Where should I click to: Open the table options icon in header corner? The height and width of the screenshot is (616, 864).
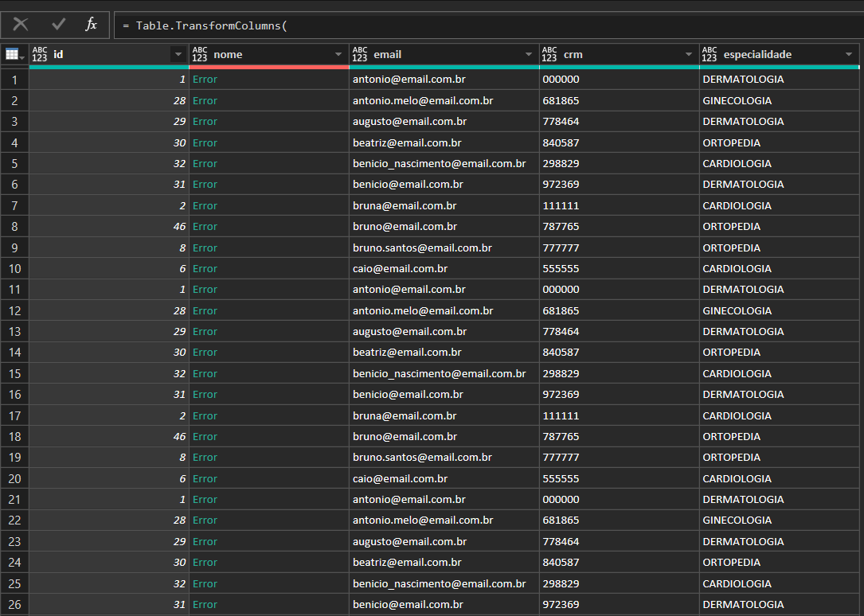14,54
